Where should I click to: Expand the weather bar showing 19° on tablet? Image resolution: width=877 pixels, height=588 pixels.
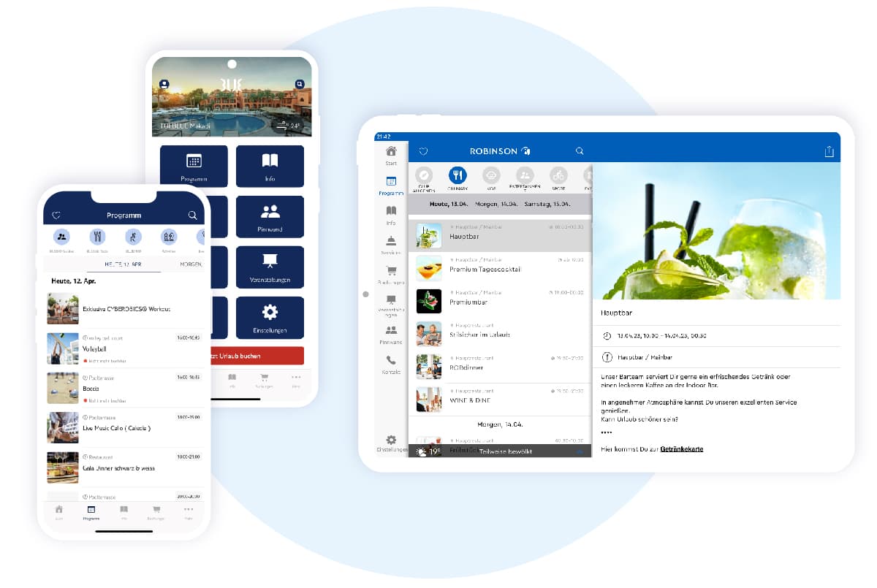[x=500, y=451]
